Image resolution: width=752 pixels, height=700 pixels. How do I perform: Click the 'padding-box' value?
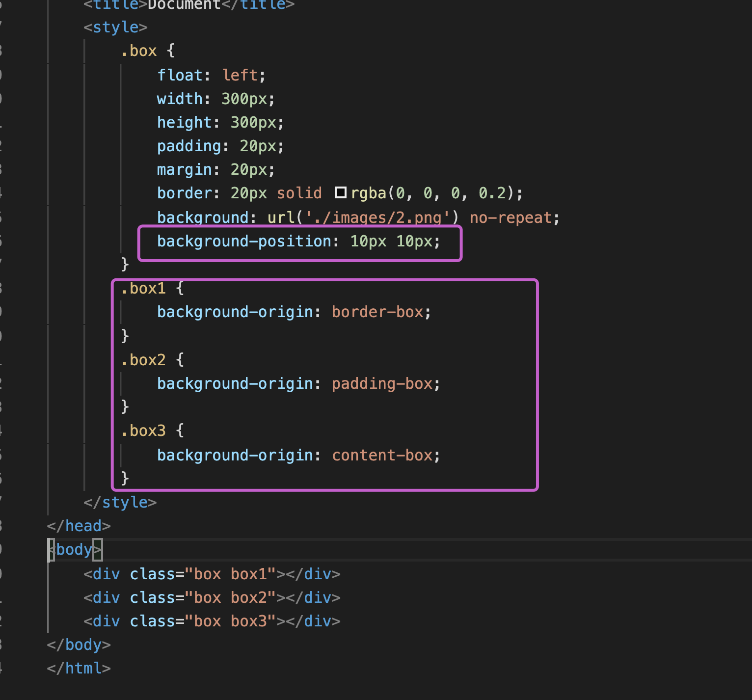(382, 383)
